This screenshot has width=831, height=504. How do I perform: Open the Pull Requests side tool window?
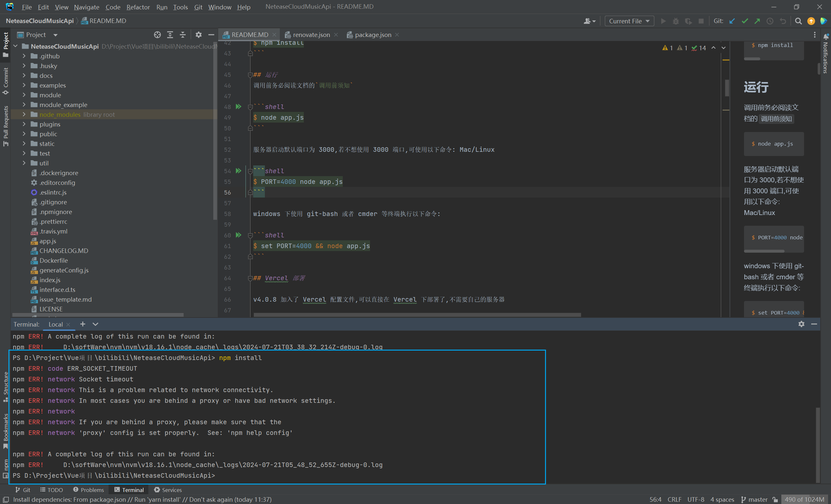click(x=6, y=126)
